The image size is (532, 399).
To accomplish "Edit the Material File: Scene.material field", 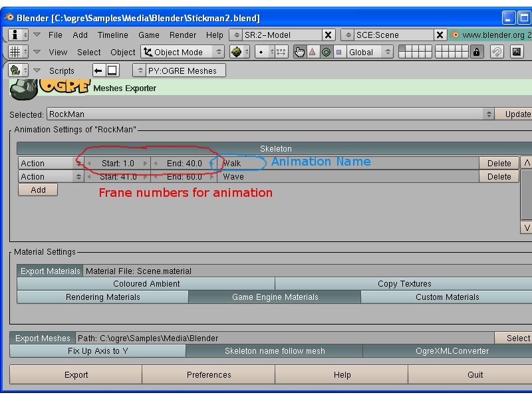I will click(307, 271).
